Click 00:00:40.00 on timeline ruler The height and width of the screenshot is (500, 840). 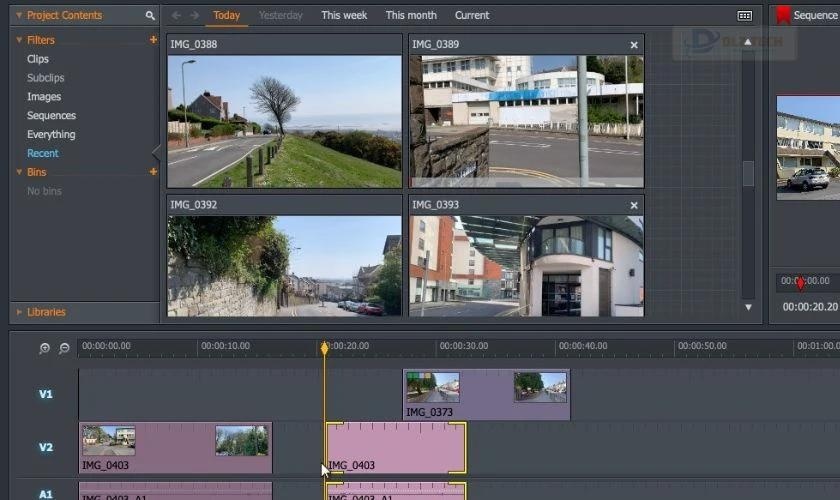coord(583,346)
